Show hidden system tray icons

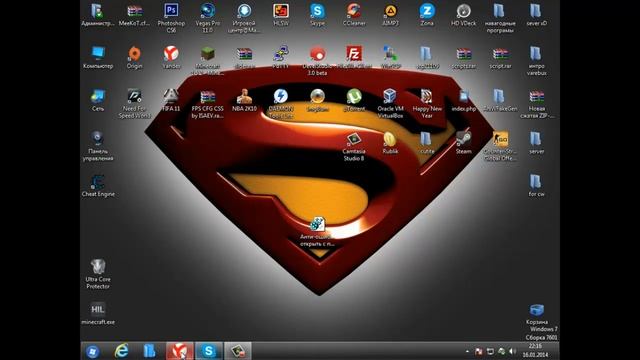pos(467,351)
